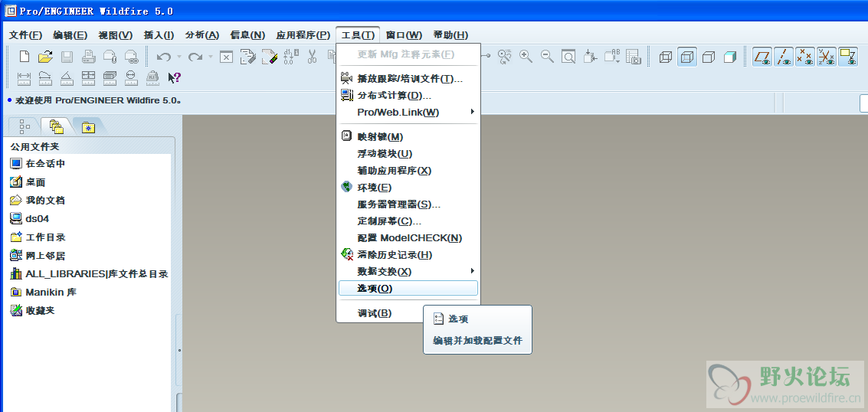The height and width of the screenshot is (412, 868).
Task: Open the 帮助(H) menu
Action: coord(450,34)
